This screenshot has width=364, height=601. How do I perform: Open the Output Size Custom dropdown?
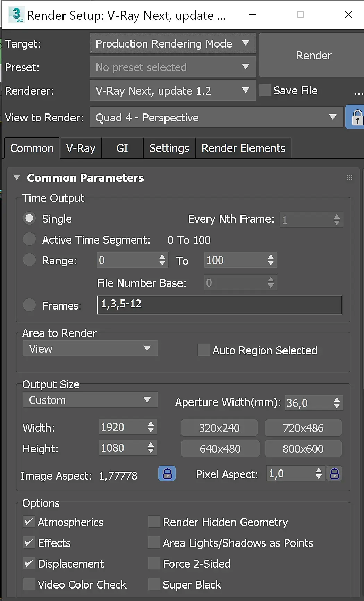coord(90,400)
